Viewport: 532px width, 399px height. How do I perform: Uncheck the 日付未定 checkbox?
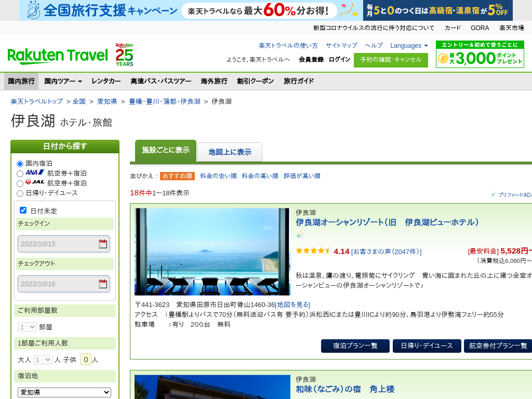click(23, 210)
